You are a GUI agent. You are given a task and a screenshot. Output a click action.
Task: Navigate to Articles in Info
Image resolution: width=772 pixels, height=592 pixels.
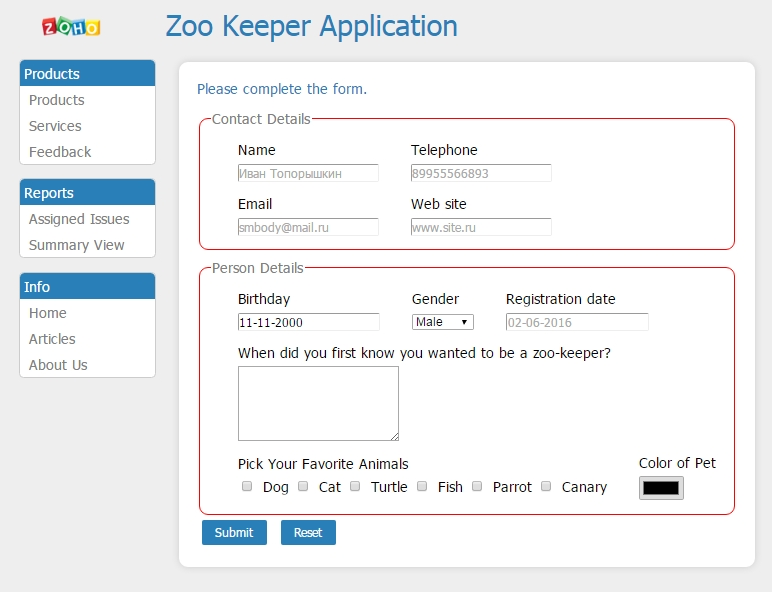coord(52,339)
